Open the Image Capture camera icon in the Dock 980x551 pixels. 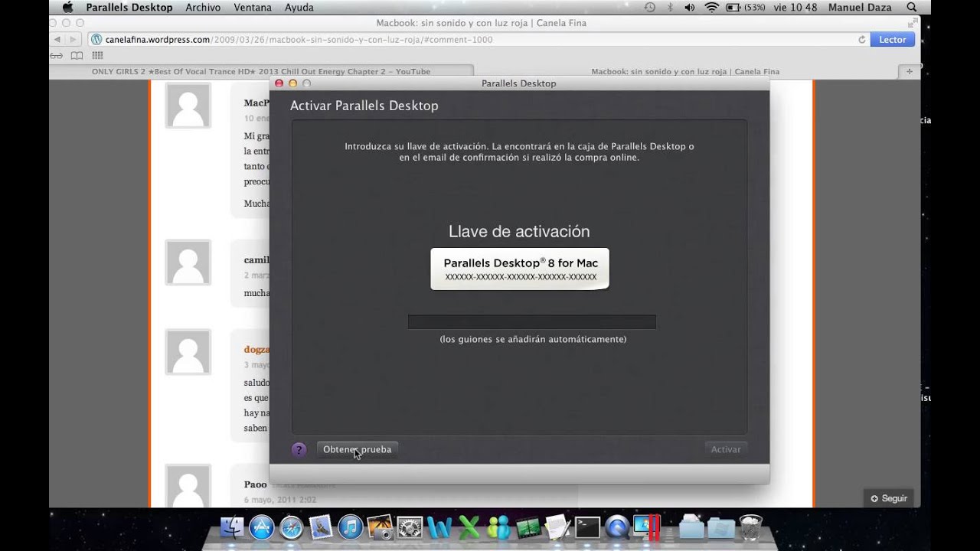coord(380,527)
